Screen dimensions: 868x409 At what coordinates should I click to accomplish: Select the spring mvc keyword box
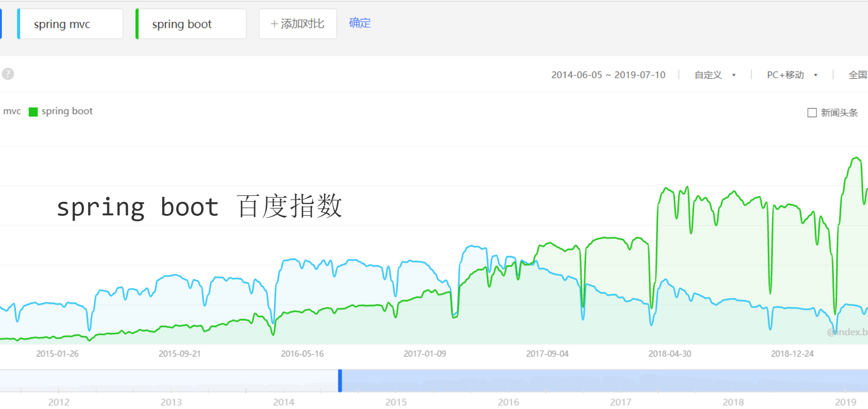[x=70, y=24]
